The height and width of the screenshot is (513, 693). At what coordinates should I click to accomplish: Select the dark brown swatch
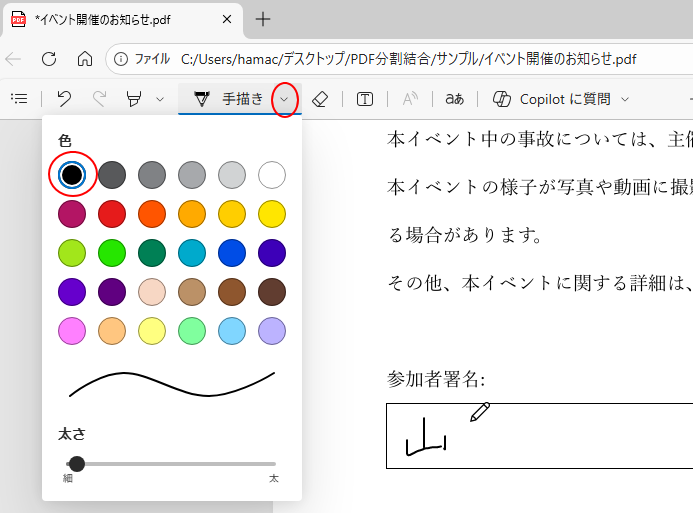(x=272, y=292)
